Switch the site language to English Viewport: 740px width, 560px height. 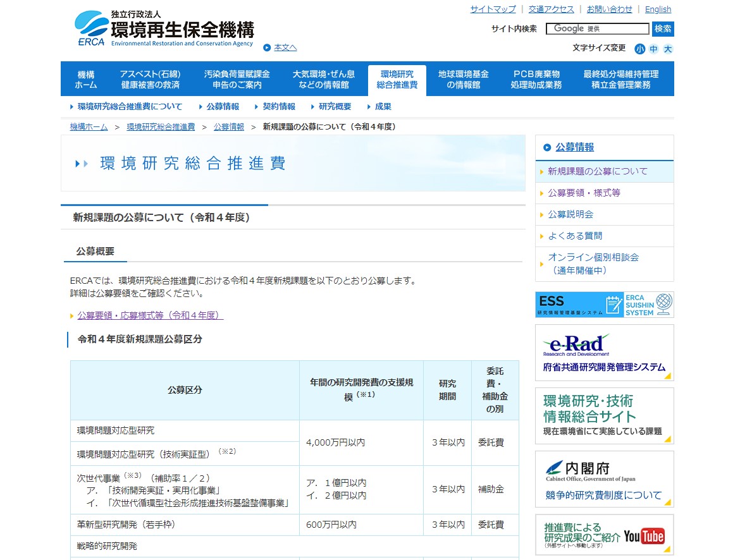(658, 9)
